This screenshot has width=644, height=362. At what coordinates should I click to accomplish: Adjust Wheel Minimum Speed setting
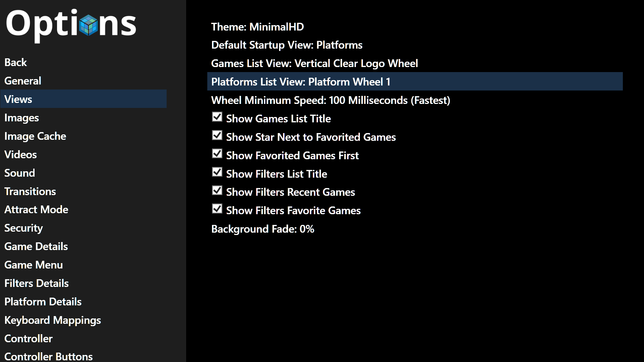pyautogui.click(x=415, y=100)
